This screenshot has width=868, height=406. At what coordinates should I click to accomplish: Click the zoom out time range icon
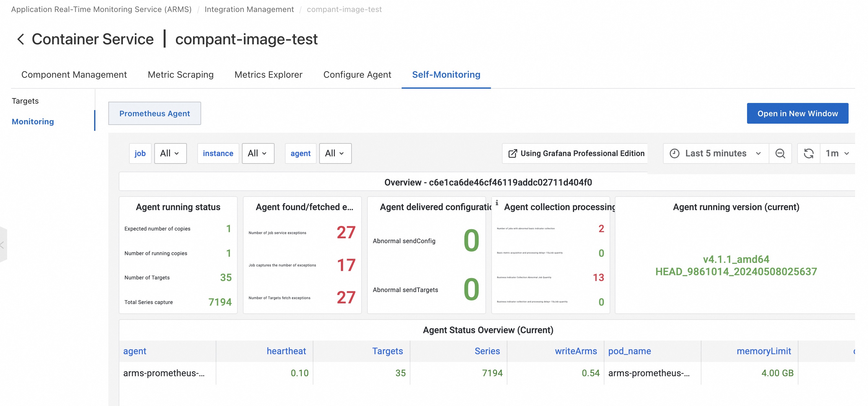coord(780,153)
